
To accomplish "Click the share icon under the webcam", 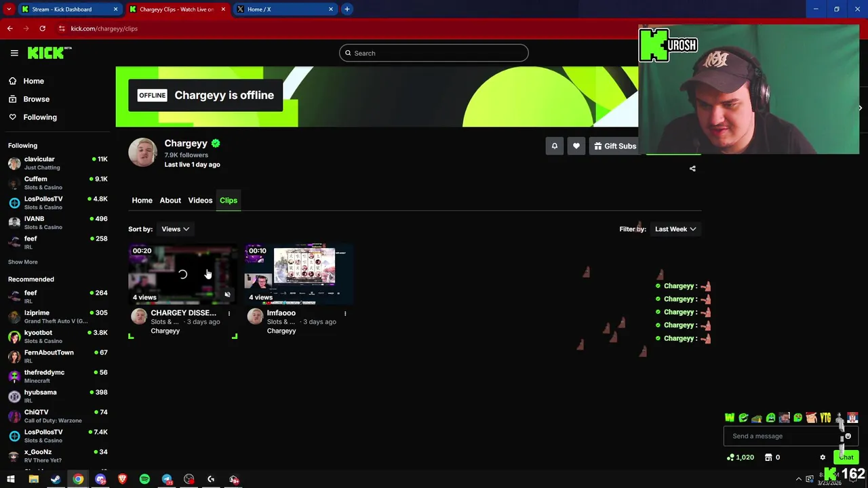I will click(x=692, y=169).
